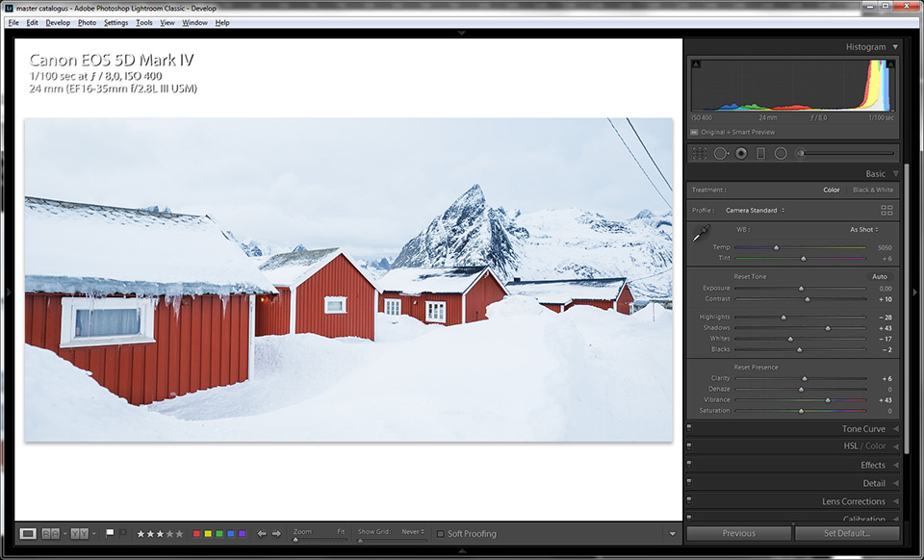Viewport: 924px width, 560px height.
Task: Toggle the Tone Curve panel switch
Action: pos(689,428)
